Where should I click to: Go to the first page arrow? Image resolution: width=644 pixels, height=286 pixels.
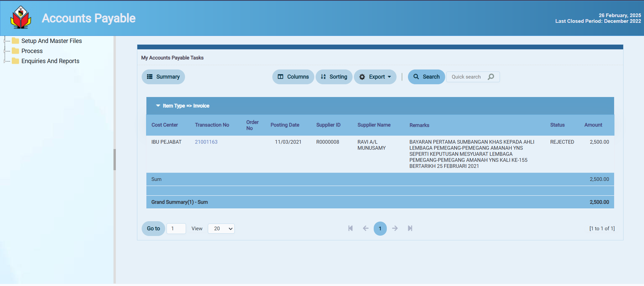(350, 228)
